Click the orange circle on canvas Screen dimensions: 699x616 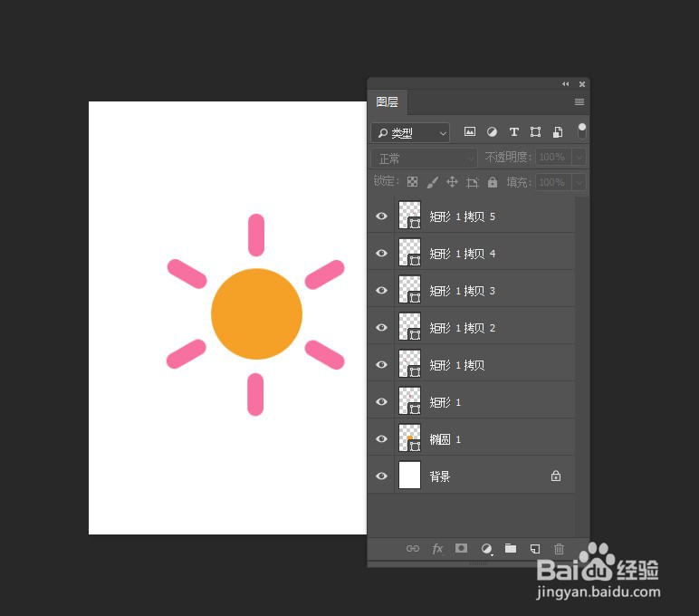(257, 313)
